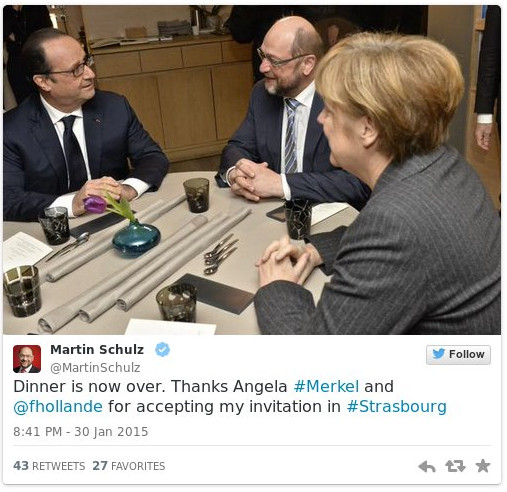Screen dimensions: 507x492
Task: Open the @MartinSchulz handle
Action: (x=95, y=368)
